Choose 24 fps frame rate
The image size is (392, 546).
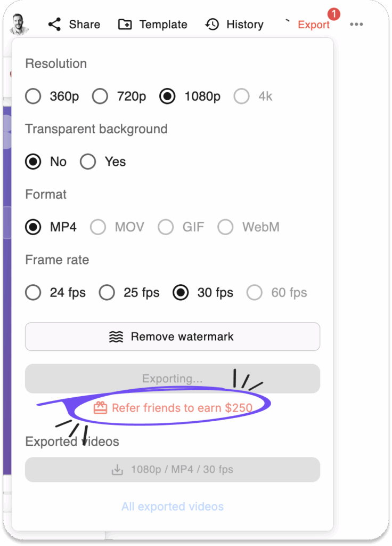coord(33,293)
